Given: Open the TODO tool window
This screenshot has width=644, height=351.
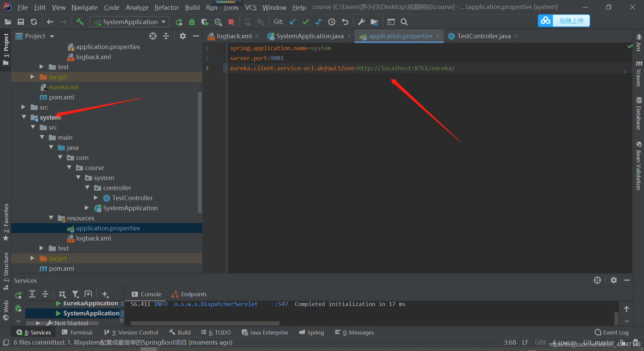Looking at the screenshot, I should (x=216, y=333).
